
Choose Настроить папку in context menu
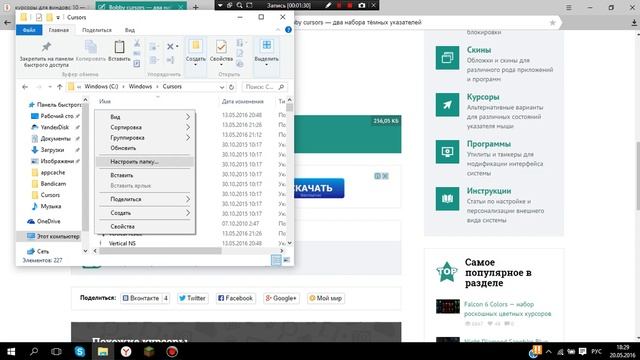(145, 162)
